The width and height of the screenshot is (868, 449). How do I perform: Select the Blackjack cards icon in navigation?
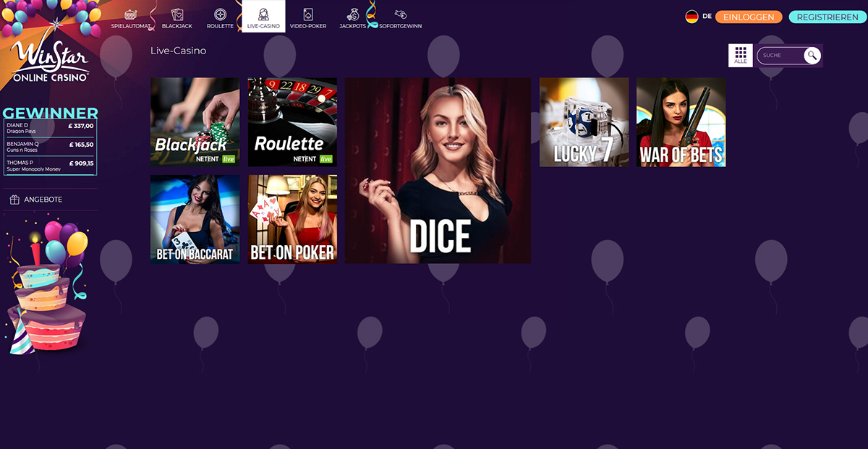click(x=177, y=14)
